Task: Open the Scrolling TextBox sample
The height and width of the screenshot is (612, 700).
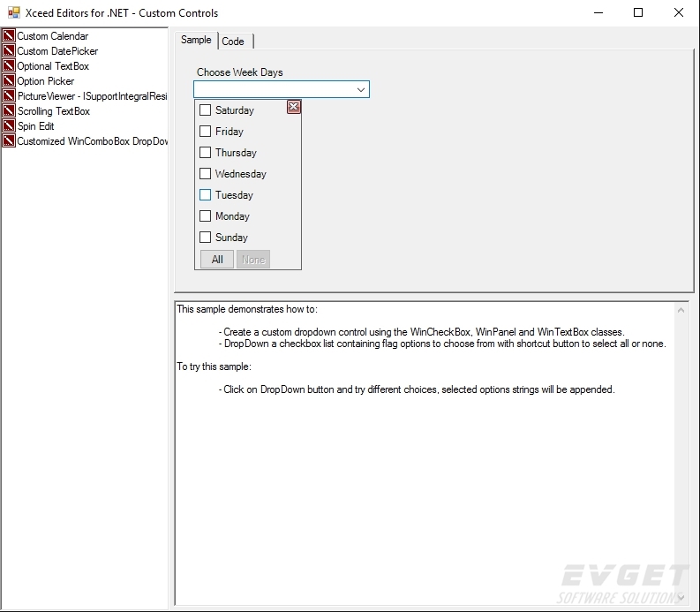Action: click(x=54, y=110)
